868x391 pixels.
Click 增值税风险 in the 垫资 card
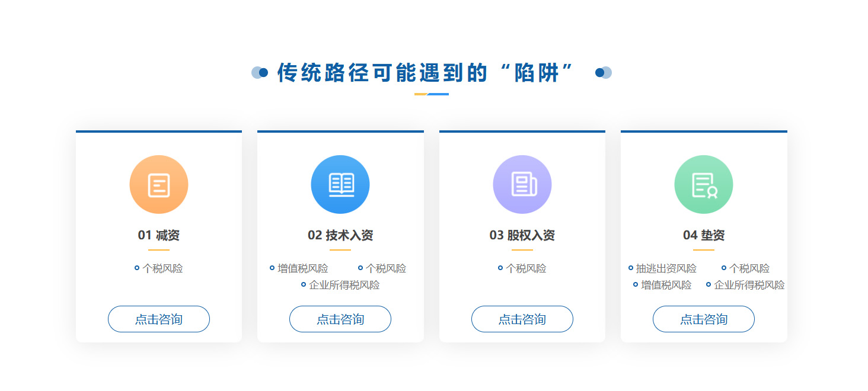(666, 285)
